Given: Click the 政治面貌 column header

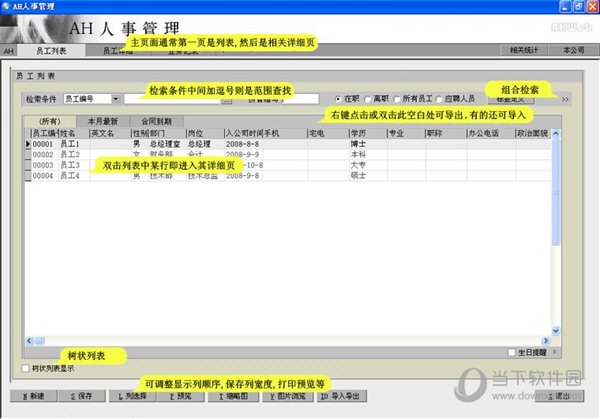Looking at the screenshot, I should [x=533, y=134].
